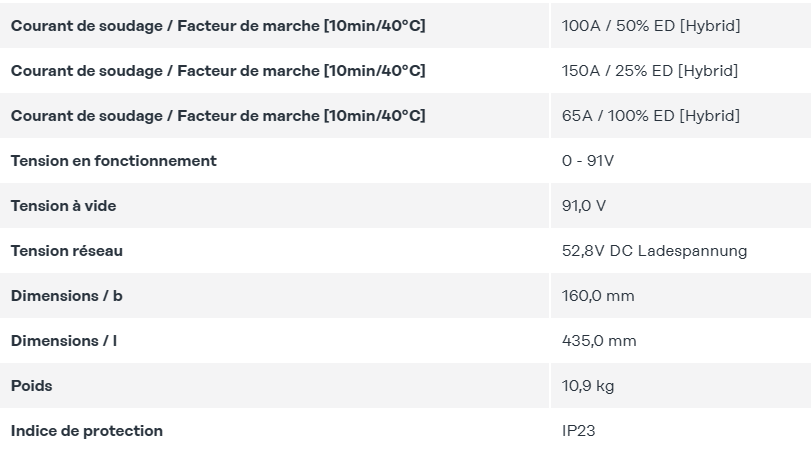Click the 52,8V DC Ladespannung value
Image resolution: width=811 pixels, height=457 pixels.
click(654, 251)
